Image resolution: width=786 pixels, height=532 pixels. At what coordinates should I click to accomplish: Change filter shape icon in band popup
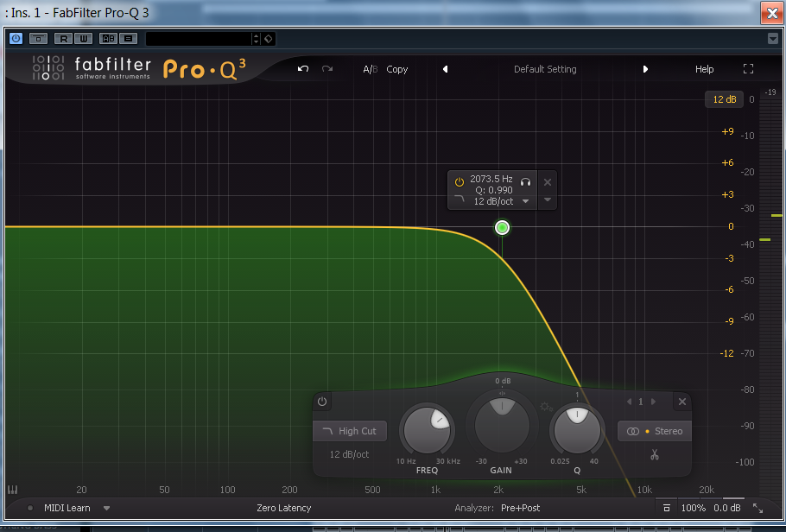[460, 199]
